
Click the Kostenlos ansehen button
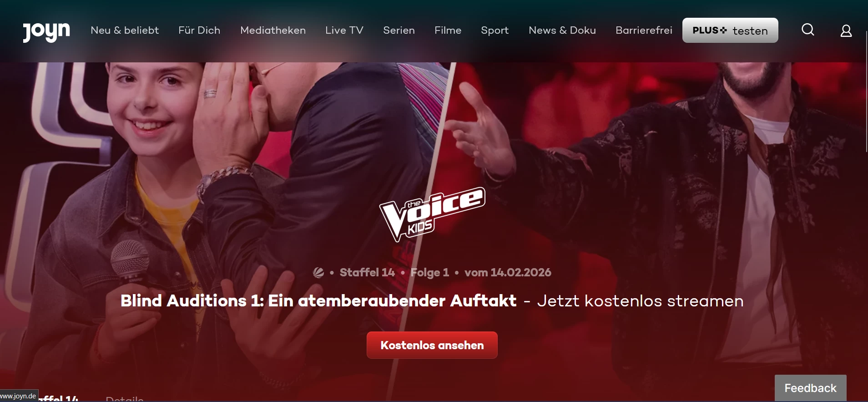[x=432, y=345]
